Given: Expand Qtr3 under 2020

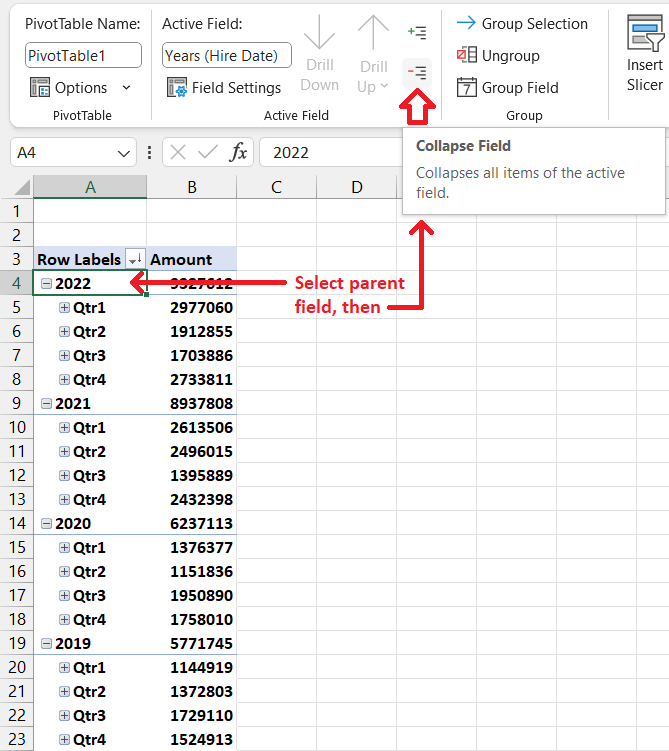Looking at the screenshot, I should coord(64,595).
